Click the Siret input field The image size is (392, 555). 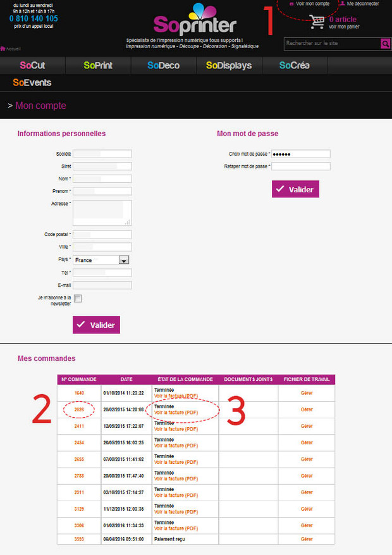(x=102, y=166)
